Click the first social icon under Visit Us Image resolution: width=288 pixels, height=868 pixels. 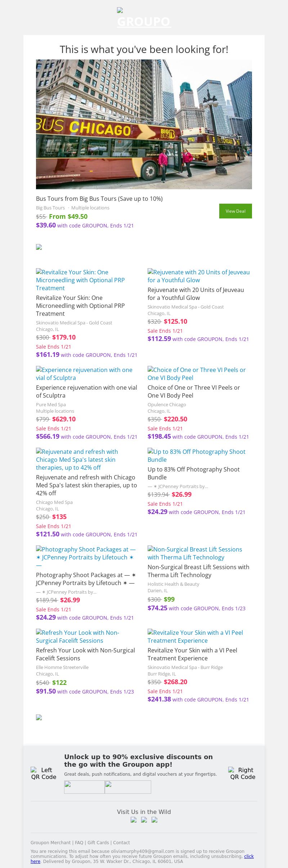click(x=134, y=820)
